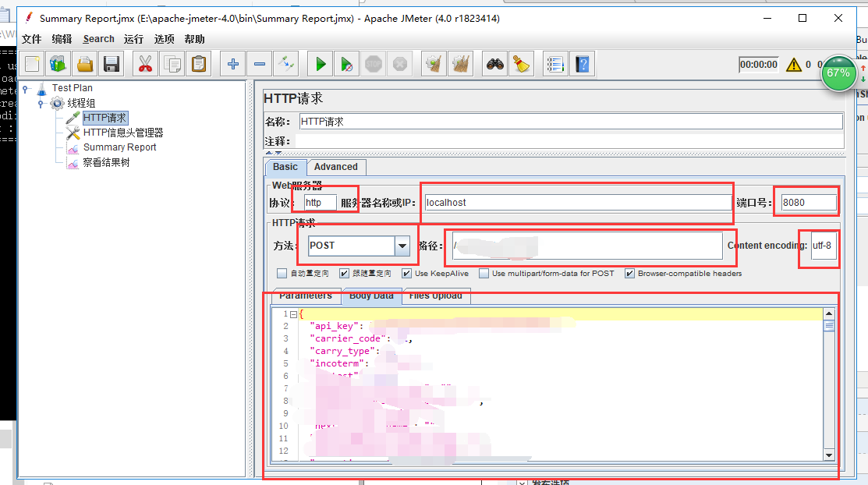
Task: Click the Content encoding utf-8 field
Action: [x=824, y=246]
